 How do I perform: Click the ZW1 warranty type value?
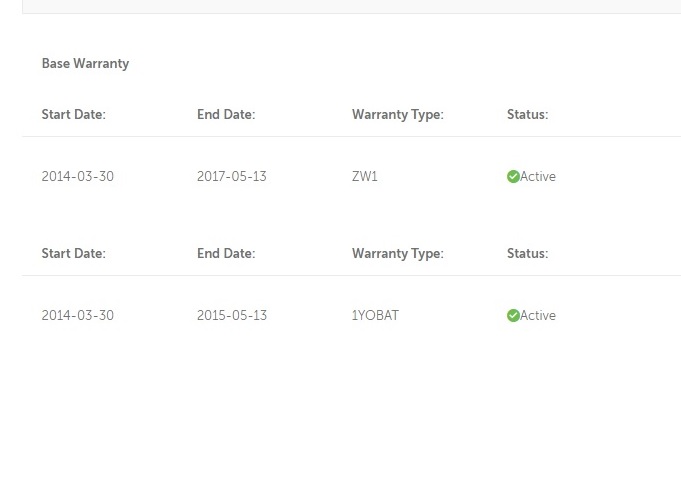[365, 177]
